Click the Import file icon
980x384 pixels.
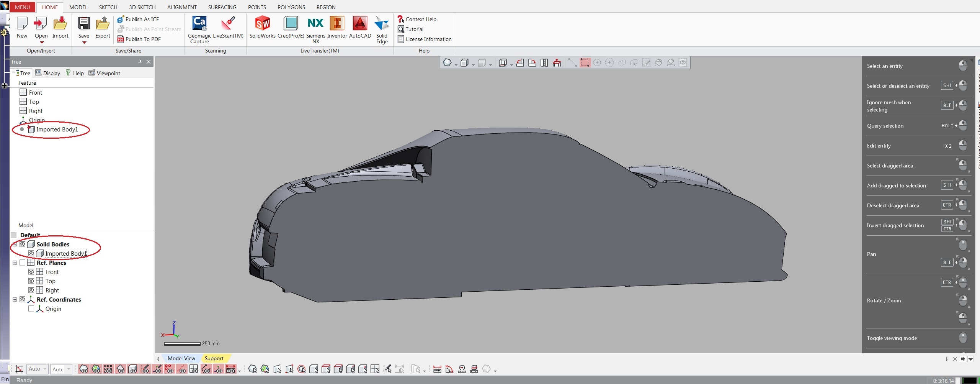click(60, 24)
